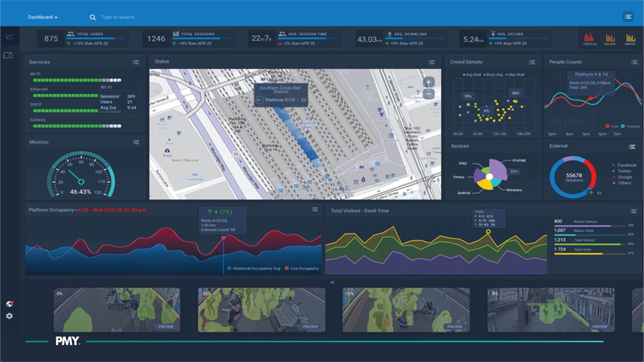Image resolution: width=644 pixels, height=362 pixels.
Task: Zoom out on the station map
Action: click(x=429, y=94)
